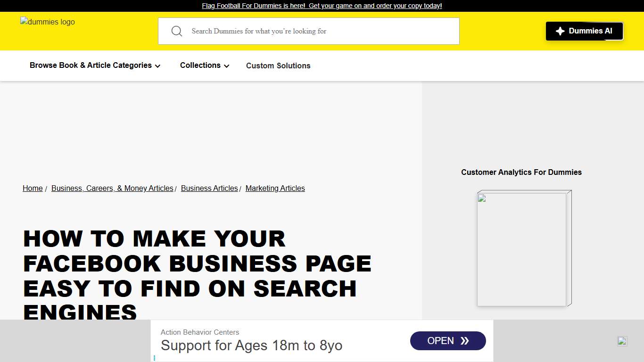Click the dummies logo
Screen dimensions: 644x362
47,22
